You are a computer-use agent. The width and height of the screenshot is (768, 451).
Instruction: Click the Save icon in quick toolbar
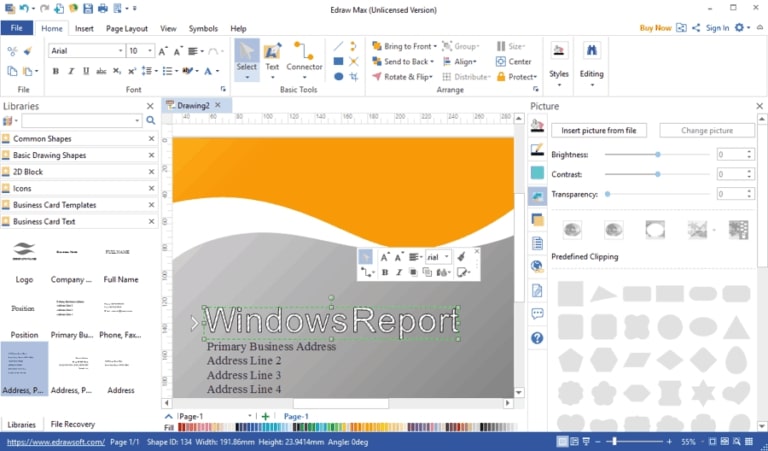(x=88, y=8)
